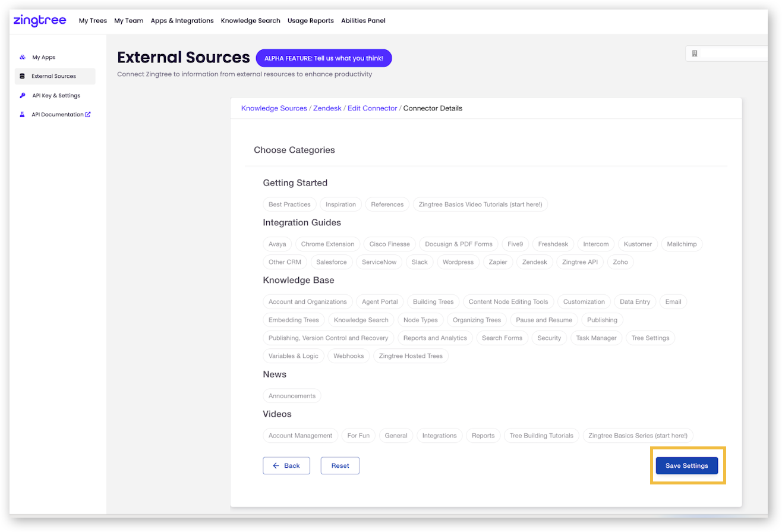
Task: Click the Save Settings button
Action: tap(686, 465)
